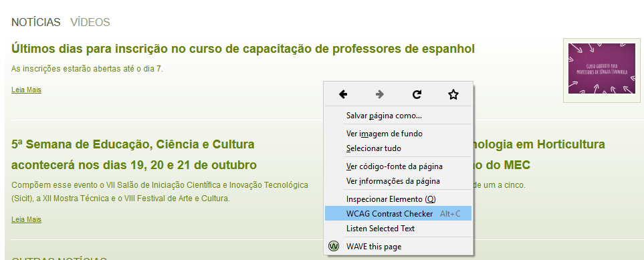Click the 'Compõem esse evento o VII Salão' description

[x=159, y=191]
